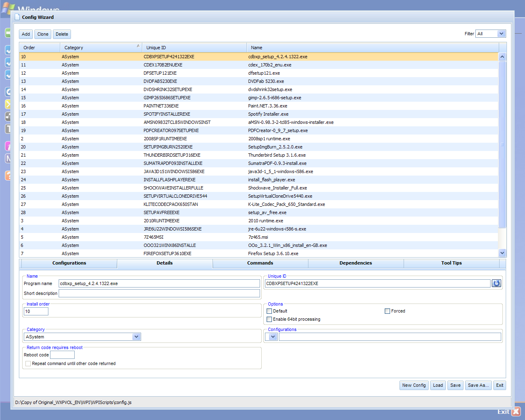Open the Tool Tips tab
525x420 pixels.
(x=452, y=263)
